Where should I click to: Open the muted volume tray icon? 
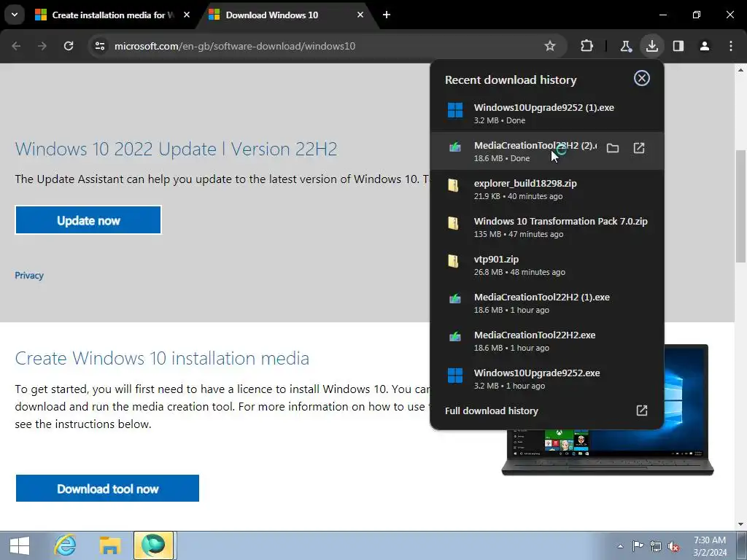(x=673, y=546)
